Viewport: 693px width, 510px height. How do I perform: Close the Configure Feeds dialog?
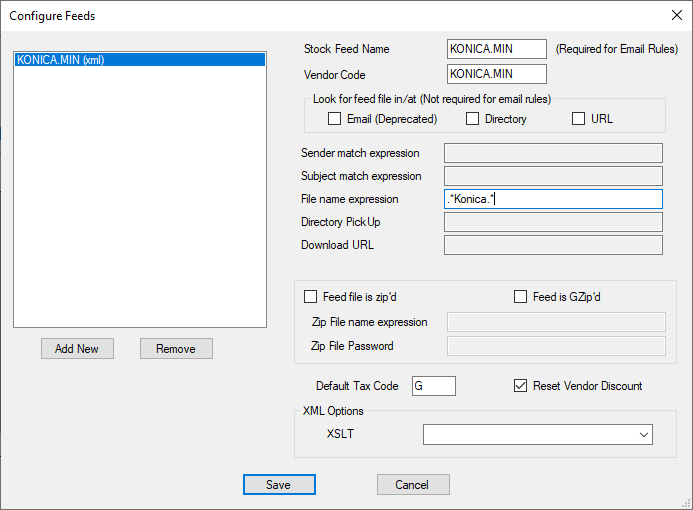676,16
